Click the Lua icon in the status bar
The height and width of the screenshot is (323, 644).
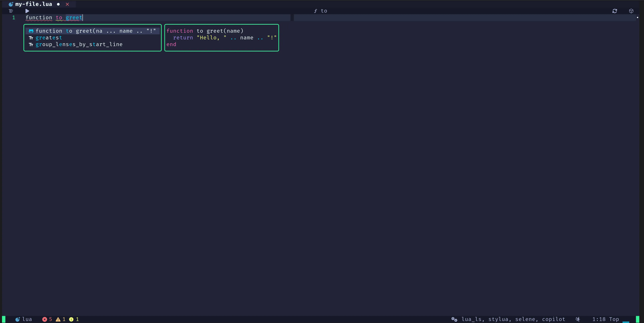click(x=17, y=319)
